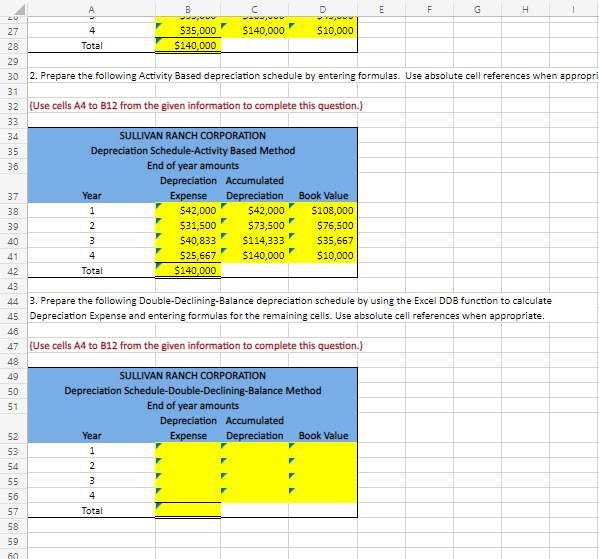The image size is (599, 559).
Task: Select empty book value cell D56
Action: (x=323, y=496)
